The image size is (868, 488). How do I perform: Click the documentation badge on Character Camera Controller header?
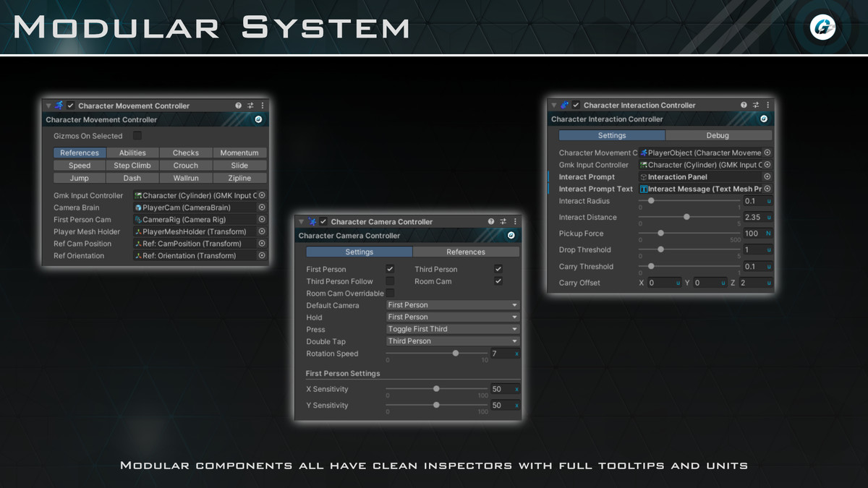point(509,236)
